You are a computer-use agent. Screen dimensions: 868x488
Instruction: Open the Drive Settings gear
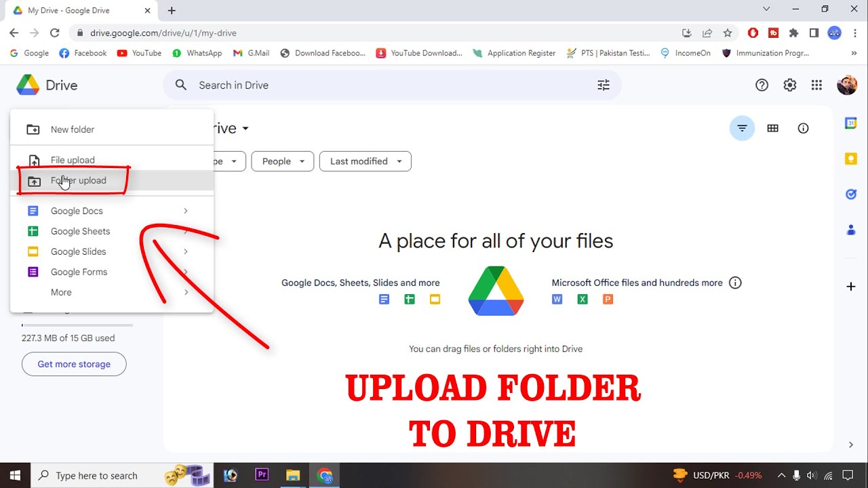(x=790, y=85)
